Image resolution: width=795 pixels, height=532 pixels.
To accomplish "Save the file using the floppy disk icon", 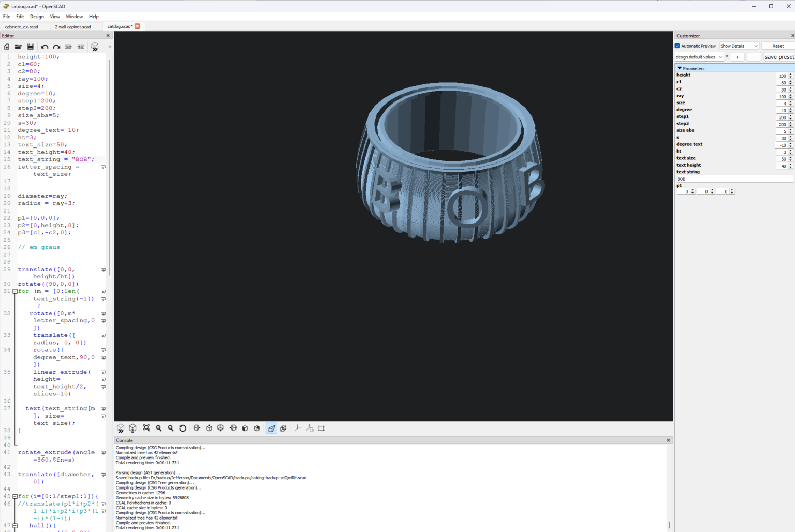I will [31, 47].
